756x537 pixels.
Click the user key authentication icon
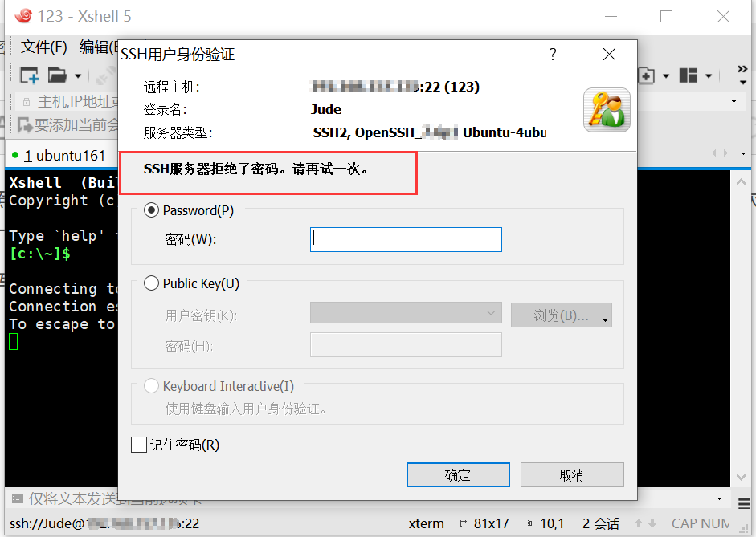point(607,110)
